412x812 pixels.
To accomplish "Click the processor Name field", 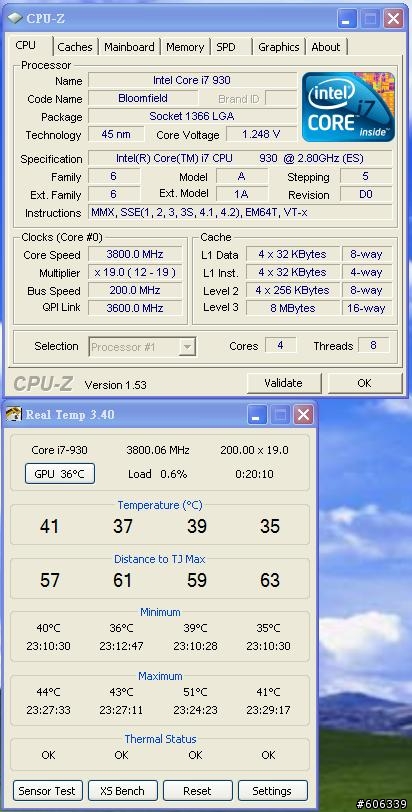I will click(x=192, y=80).
